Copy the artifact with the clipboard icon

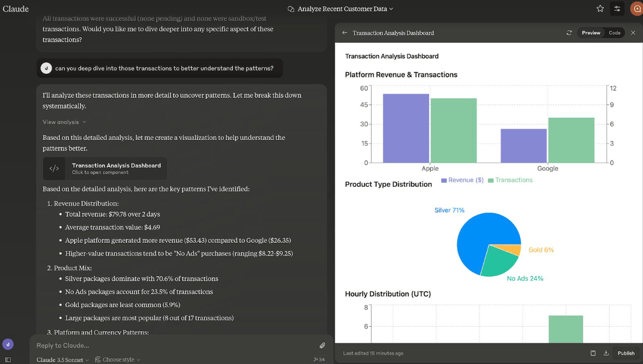coord(593,353)
